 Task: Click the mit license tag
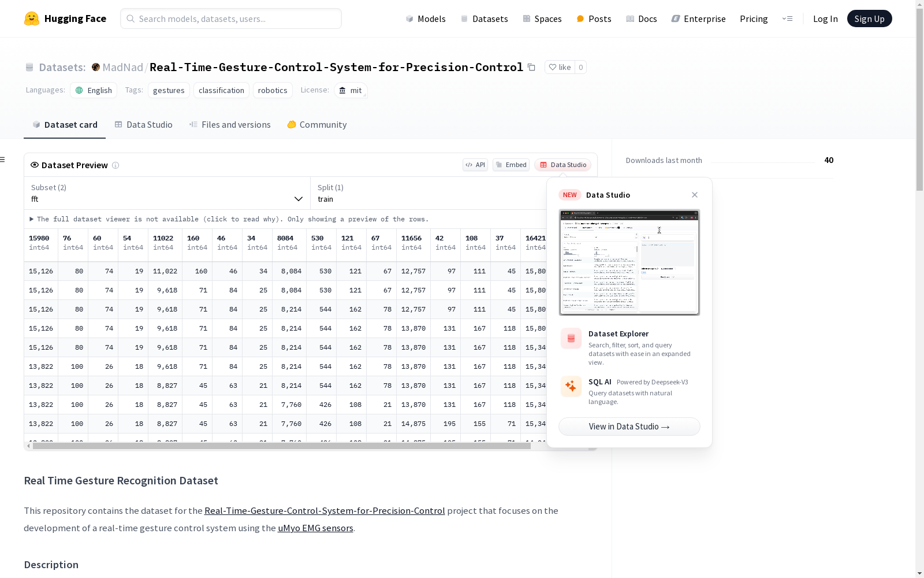click(x=351, y=90)
